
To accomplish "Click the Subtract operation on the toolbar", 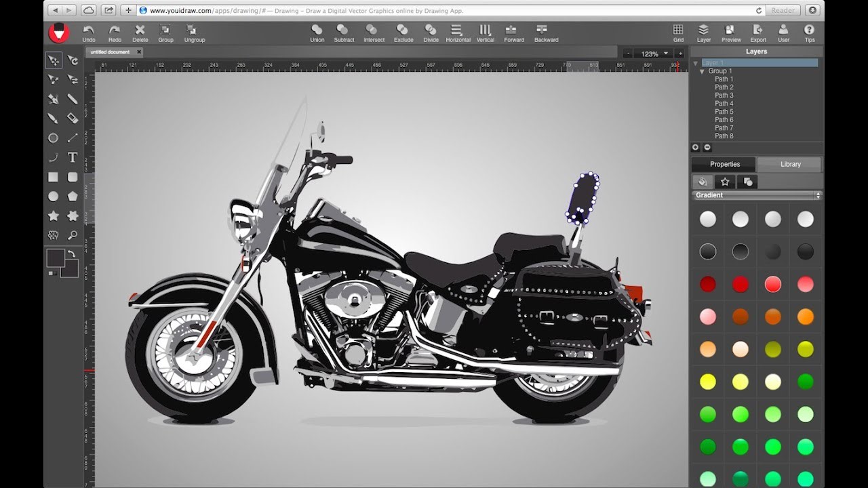I will (x=344, y=32).
